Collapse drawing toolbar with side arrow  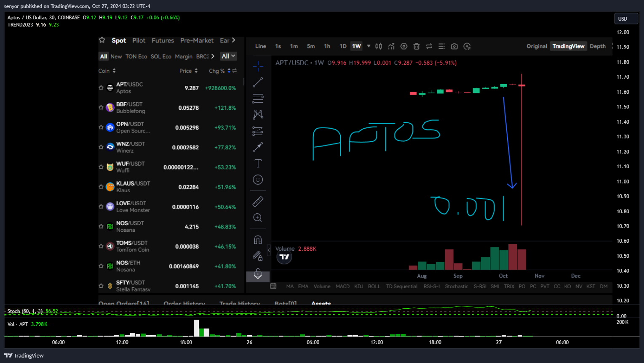click(269, 250)
